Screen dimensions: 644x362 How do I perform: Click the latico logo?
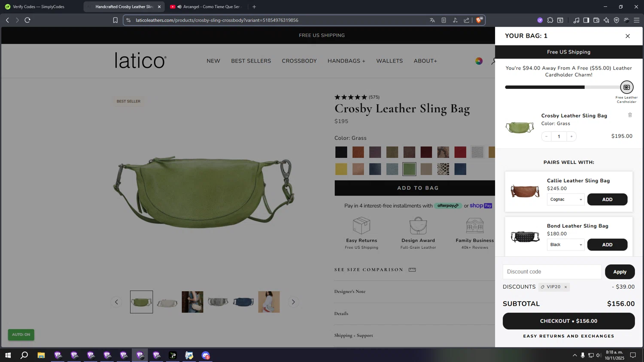(x=140, y=60)
